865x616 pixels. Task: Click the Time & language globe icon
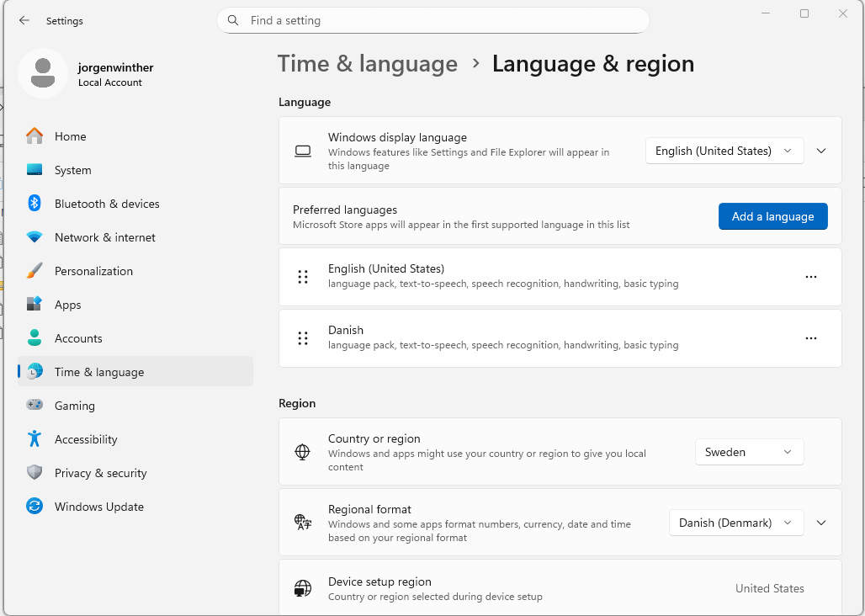(x=34, y=372)
